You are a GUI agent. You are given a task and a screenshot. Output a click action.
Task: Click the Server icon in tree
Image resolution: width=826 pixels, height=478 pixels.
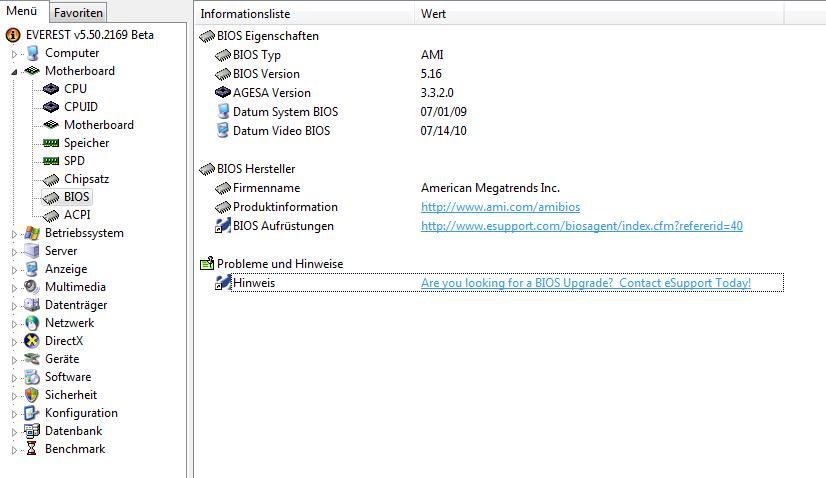click(x=32, y=251)
